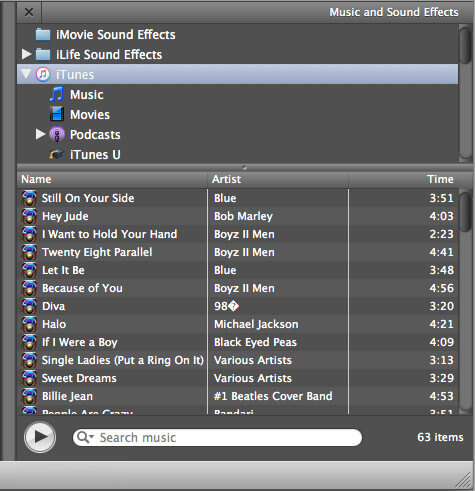Click into the Search music field
475x491 pixels.
[217, 437]
